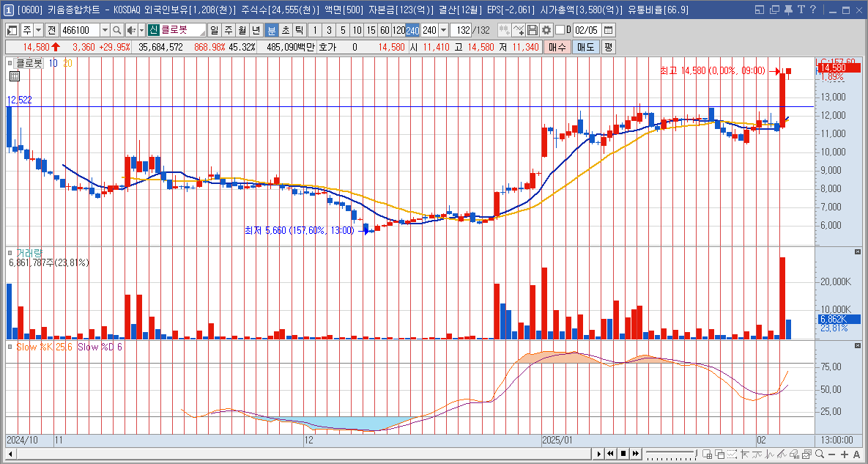This screenshot has height=464, width=868.
Task: Select the 5 minute interval button
Action: pyautogui.click(x=343, y=31)
